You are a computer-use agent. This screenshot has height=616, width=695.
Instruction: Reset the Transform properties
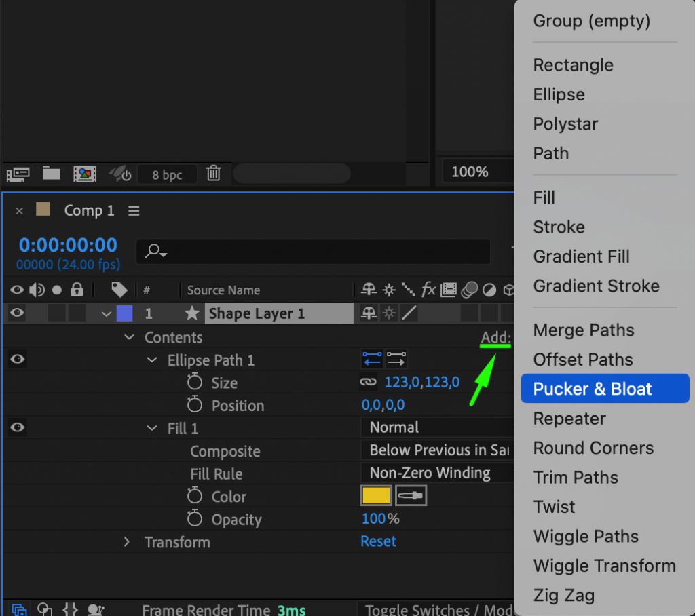pyautogui.click(x=378, y=541)
